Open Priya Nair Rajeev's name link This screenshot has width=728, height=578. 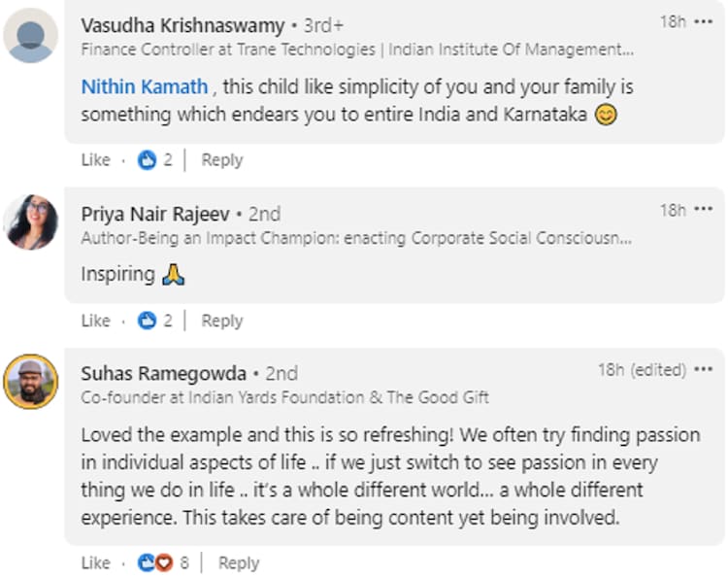coord(155,213)
